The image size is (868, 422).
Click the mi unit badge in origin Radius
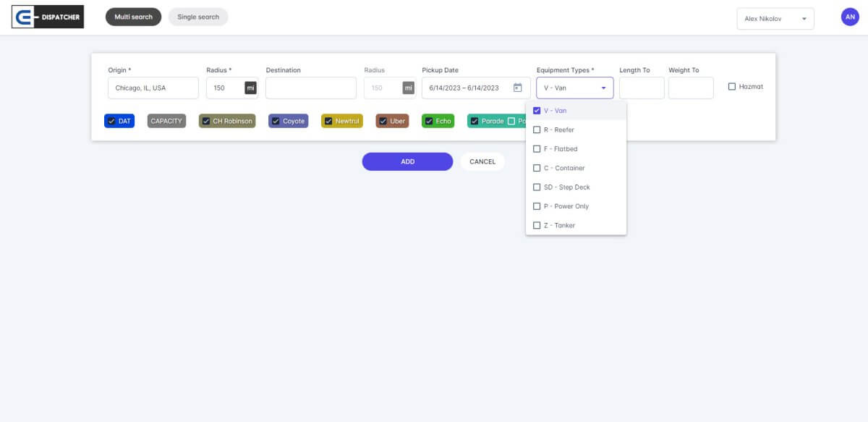tap(250, 88)
